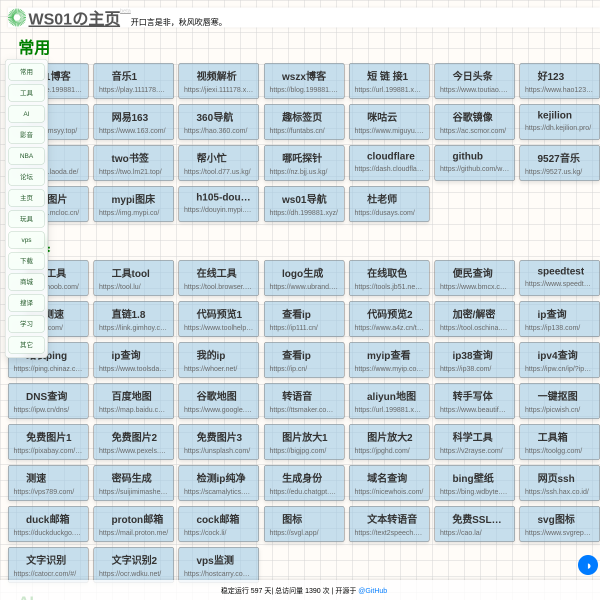Click the blue round floating button
Image resolution: width=600 pixels, height=600 pixels.
coord(588,565)
